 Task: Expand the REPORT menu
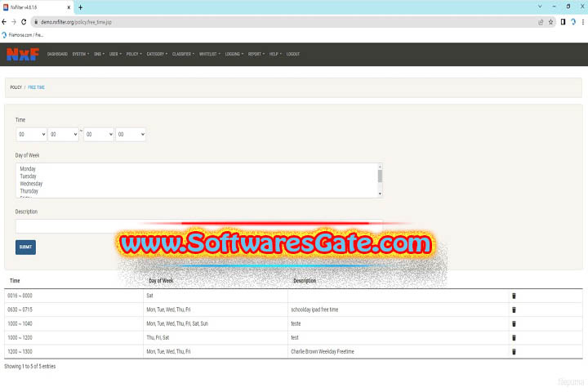pos(256,54)
